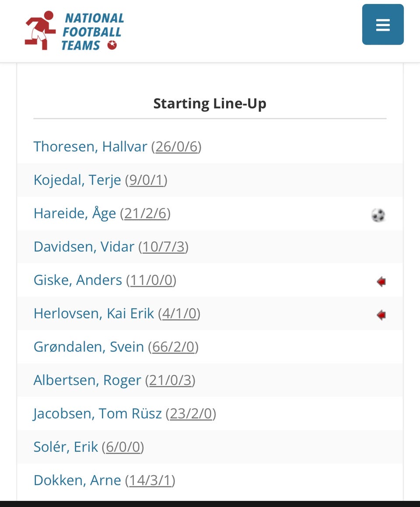This screenshot has width=420, height=507.
Task: Open Jacobsen, Tom Rüsz profile
Action: point(97,413)
